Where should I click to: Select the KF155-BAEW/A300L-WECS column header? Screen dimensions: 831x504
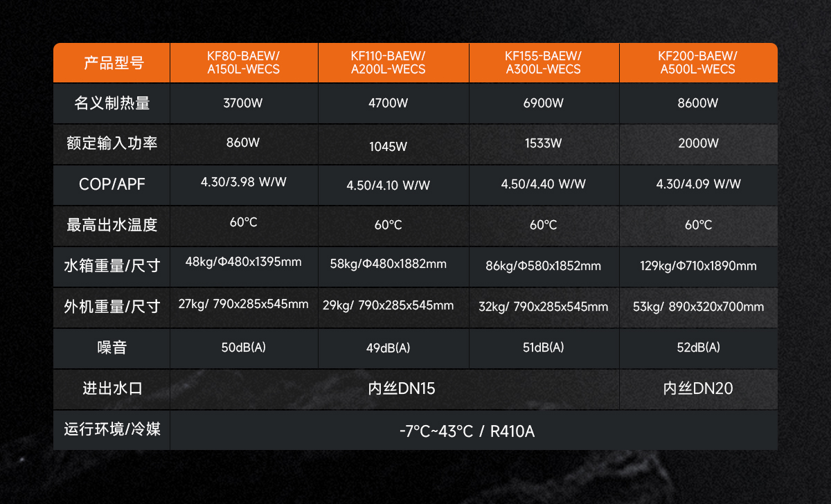pyautogui.click(x=544, y=63)
